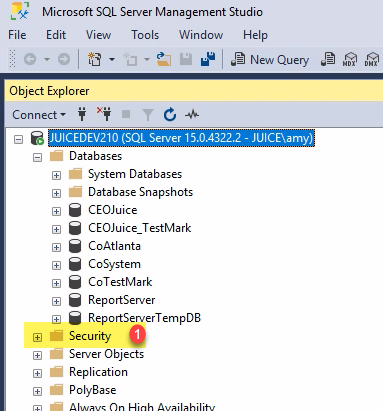Screen dimensions: 383x411
Task: Open the Connect dropdown in Object Explorer
Action: point(39,115)
